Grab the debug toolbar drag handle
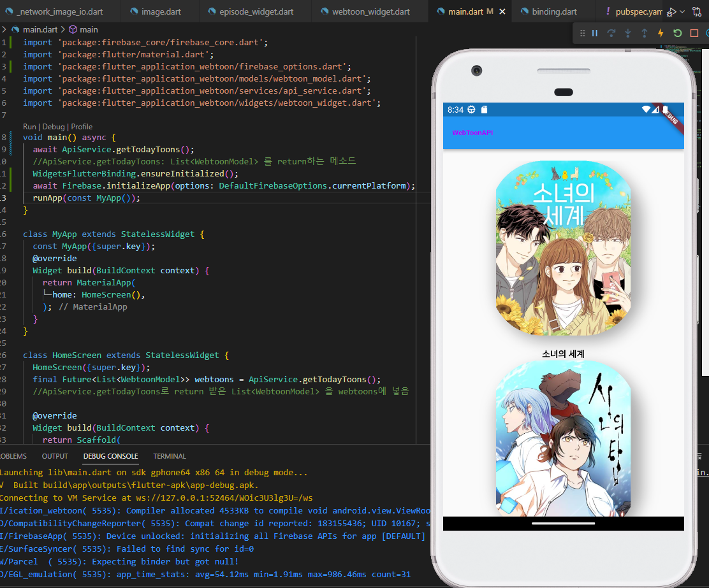 pos(582,33)
